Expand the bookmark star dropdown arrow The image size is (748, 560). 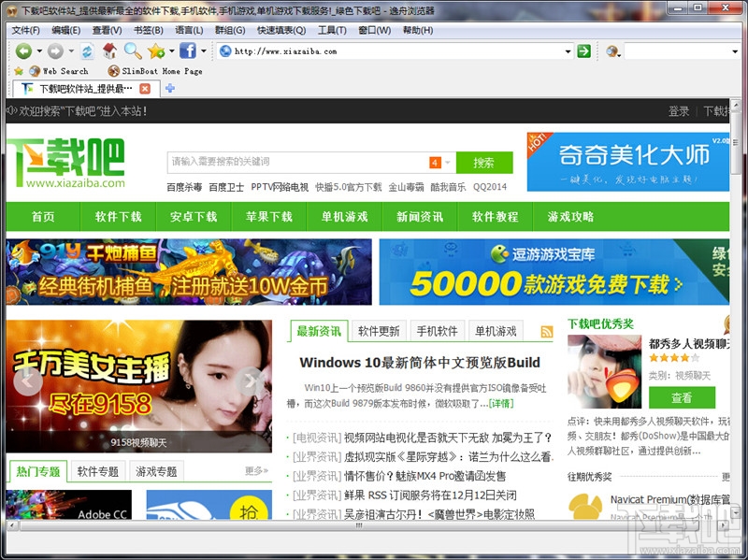click(x=172, y=51)
